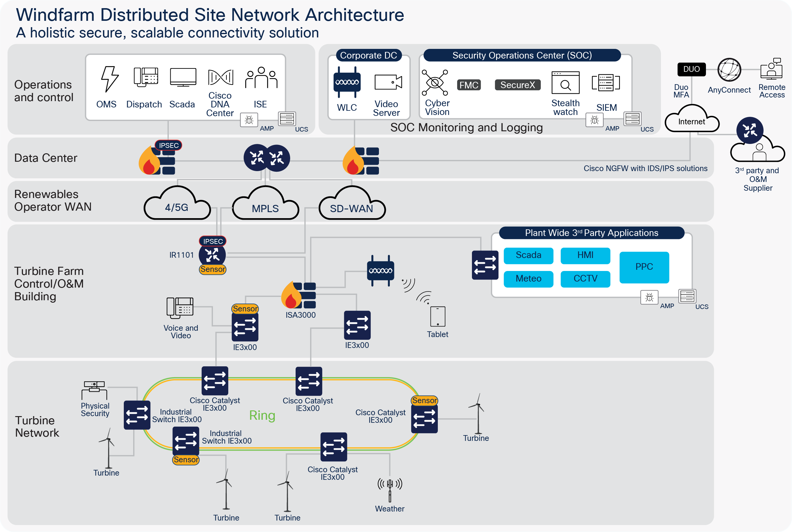
Task: Click the MPLS cloud
Action: (x=265, y=203)
